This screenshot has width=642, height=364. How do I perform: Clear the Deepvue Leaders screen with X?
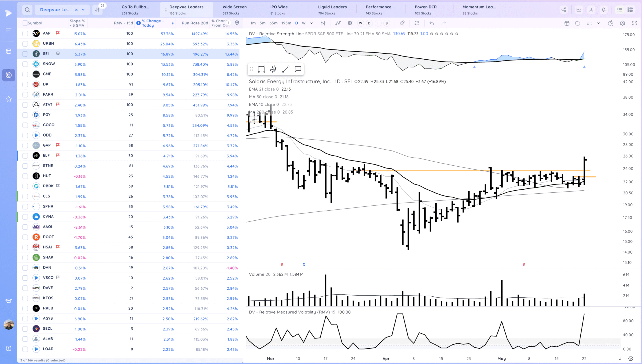tap(76, 10)
